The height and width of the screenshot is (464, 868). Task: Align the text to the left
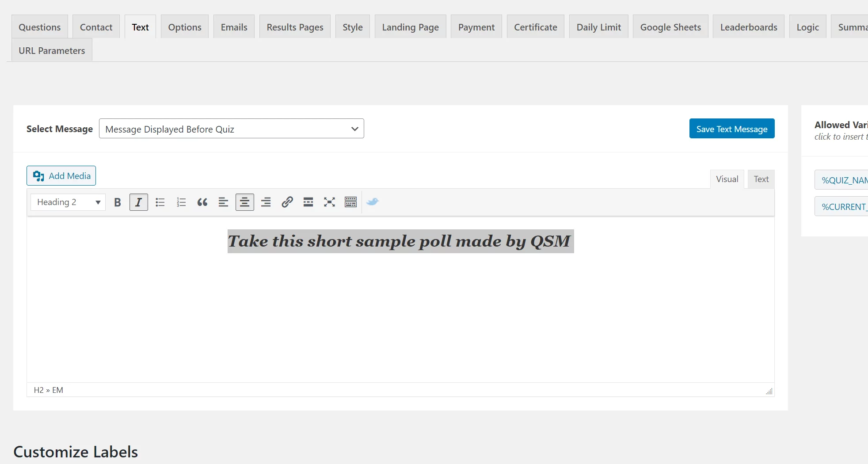tap(223, 202)
